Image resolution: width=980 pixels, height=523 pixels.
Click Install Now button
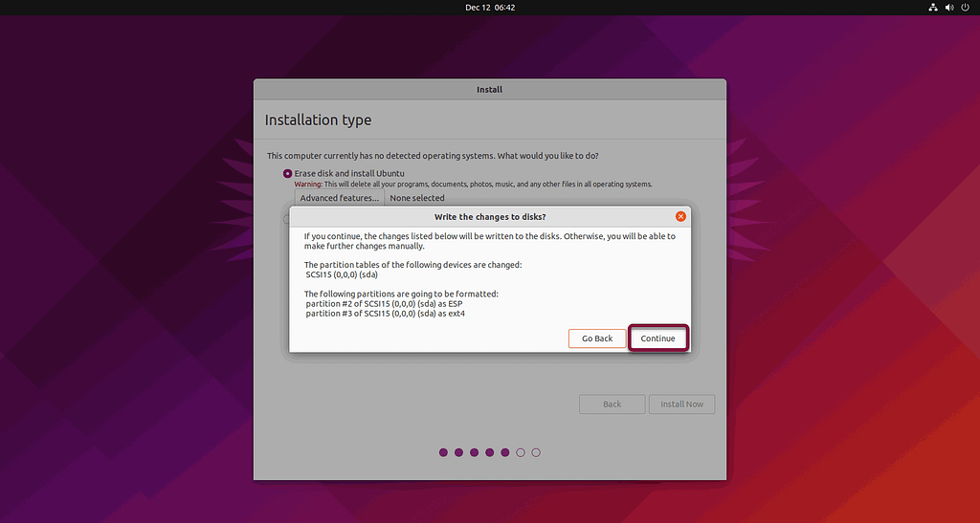[681, 404]
